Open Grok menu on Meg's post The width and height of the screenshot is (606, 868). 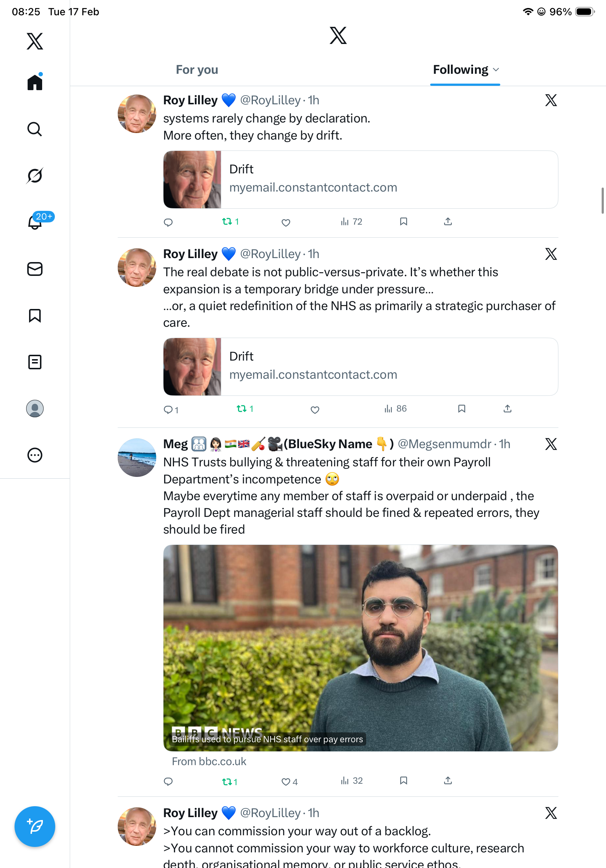551,444
